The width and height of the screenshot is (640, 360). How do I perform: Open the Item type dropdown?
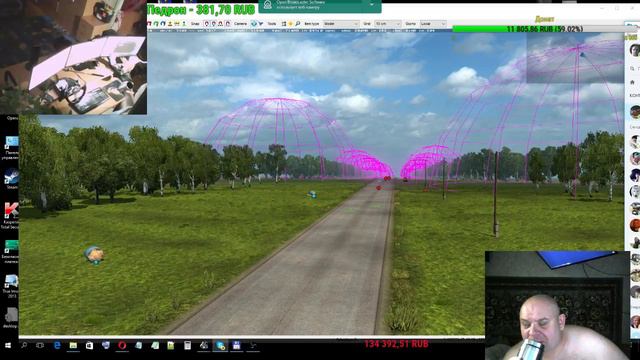pos(341,24)
